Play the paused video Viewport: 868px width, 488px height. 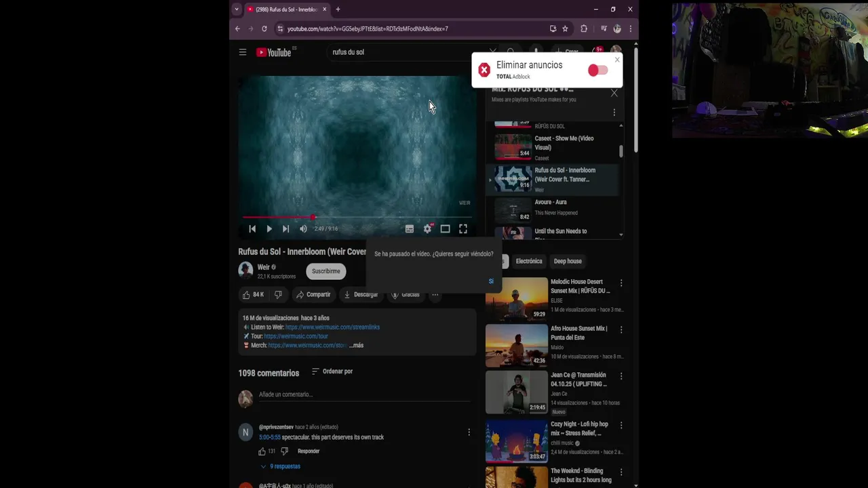point(269,229)
